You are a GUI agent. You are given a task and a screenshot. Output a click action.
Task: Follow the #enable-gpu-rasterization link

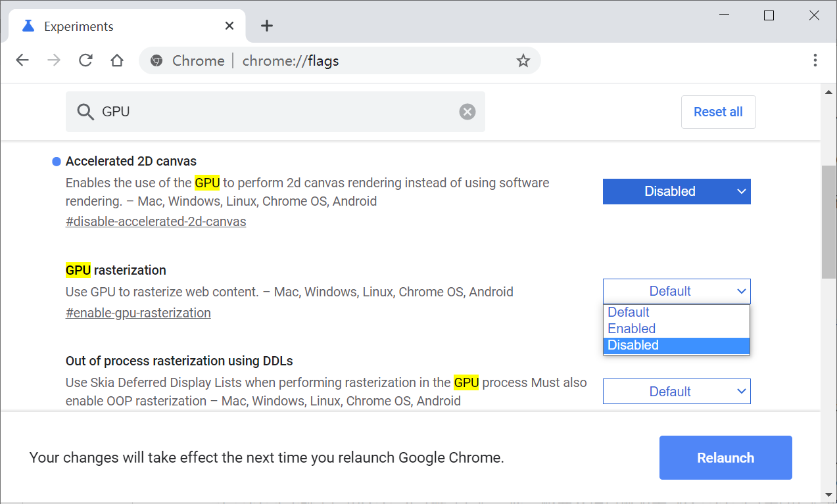138,313
